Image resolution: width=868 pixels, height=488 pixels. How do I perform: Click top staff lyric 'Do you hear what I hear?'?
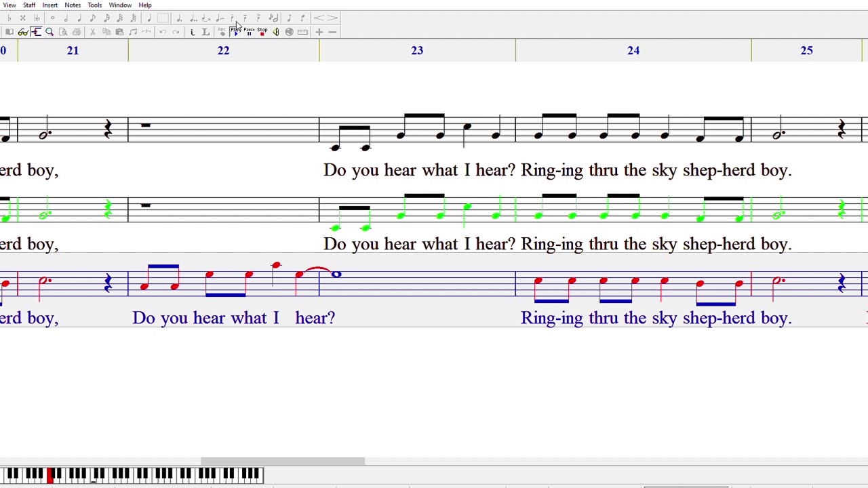click(419, 170)
